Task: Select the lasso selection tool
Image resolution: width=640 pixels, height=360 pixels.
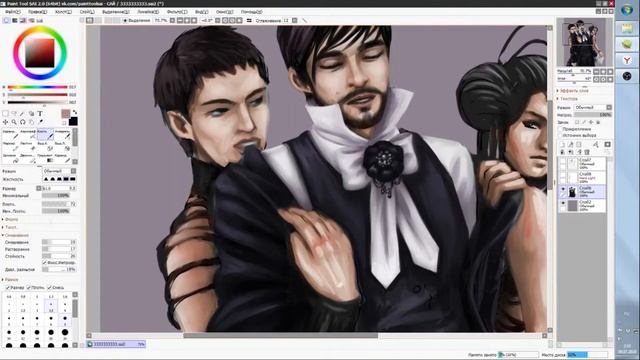Action: coord(14,114)
